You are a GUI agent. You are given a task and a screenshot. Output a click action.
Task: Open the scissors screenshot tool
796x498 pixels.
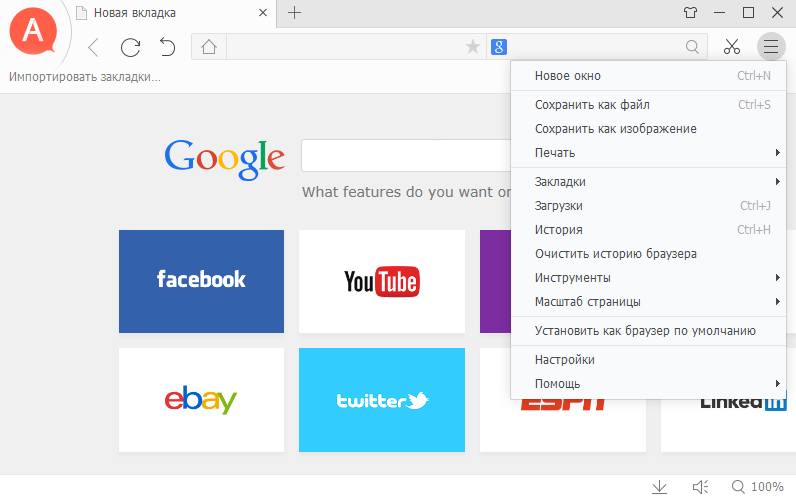(x=732, y=47)
